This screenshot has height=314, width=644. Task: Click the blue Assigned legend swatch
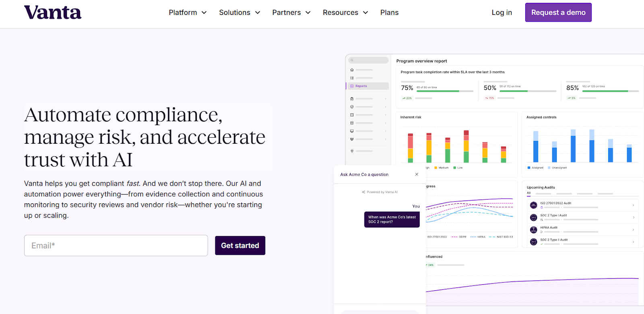529,168
